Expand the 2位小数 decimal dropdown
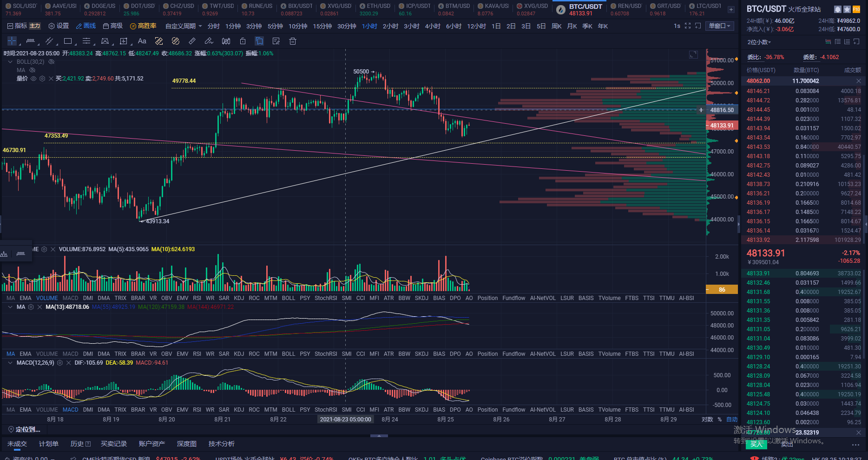Screen dimensions: 868x460 tap(759, 42)
